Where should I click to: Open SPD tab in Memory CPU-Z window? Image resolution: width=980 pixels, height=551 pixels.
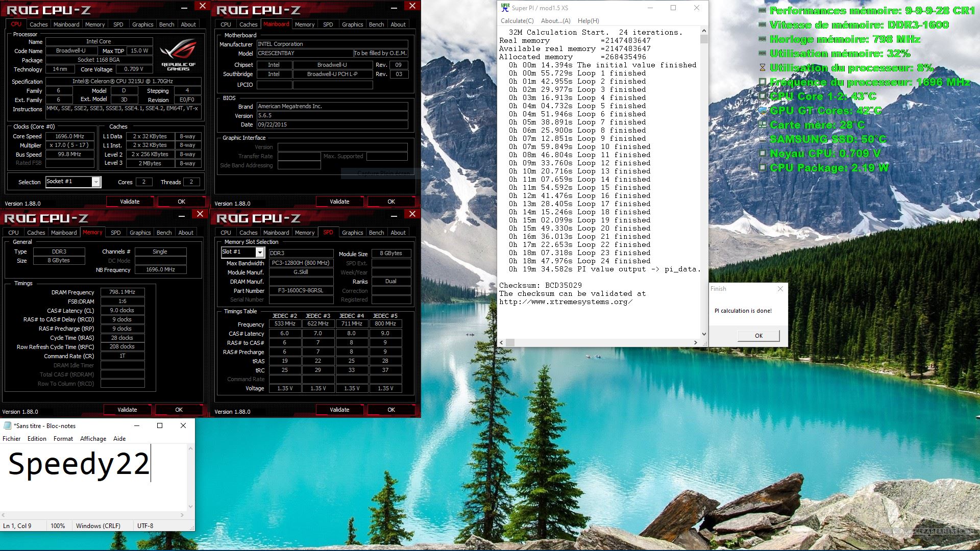(x=116, y=233)
